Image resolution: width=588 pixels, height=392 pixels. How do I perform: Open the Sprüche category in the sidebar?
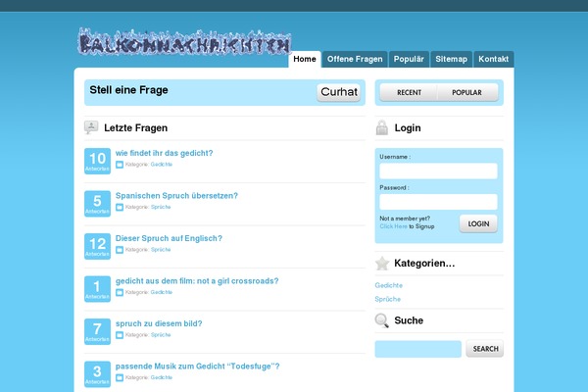point(388,299)
